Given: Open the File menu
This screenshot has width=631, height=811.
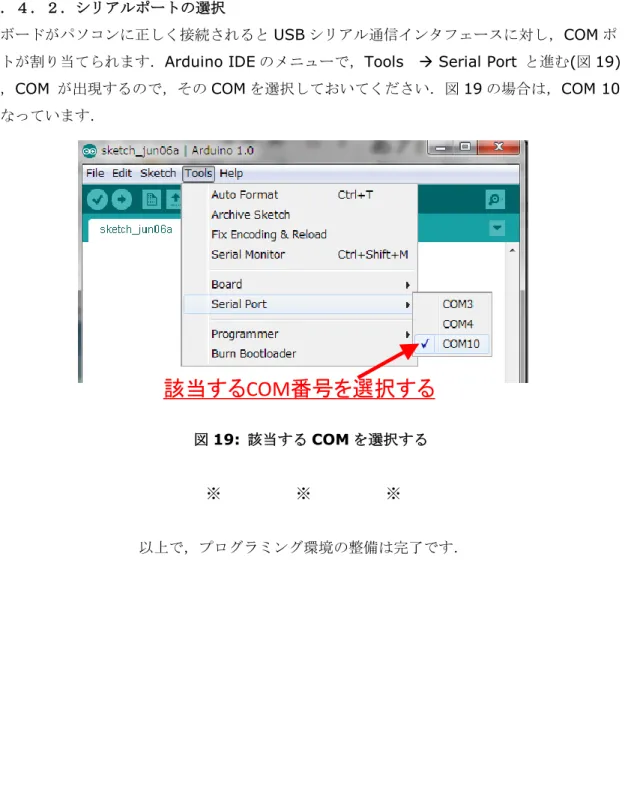Looking at the screenshot, I should point(95,173).
